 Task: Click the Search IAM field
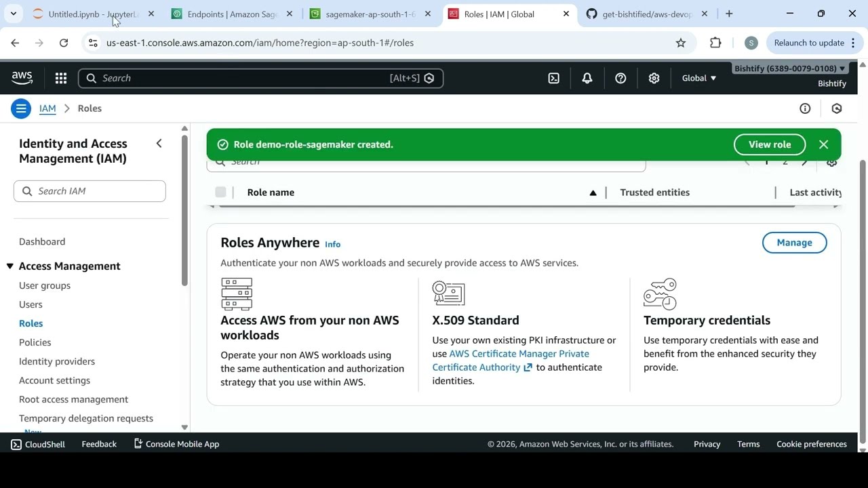(90, 191)
